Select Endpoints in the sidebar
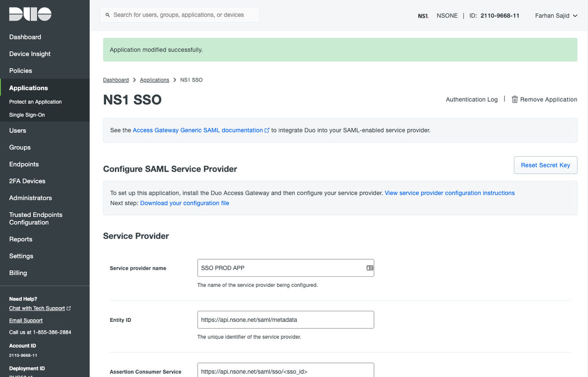This screenshot has height=377, width=588. tap(24, 164)
